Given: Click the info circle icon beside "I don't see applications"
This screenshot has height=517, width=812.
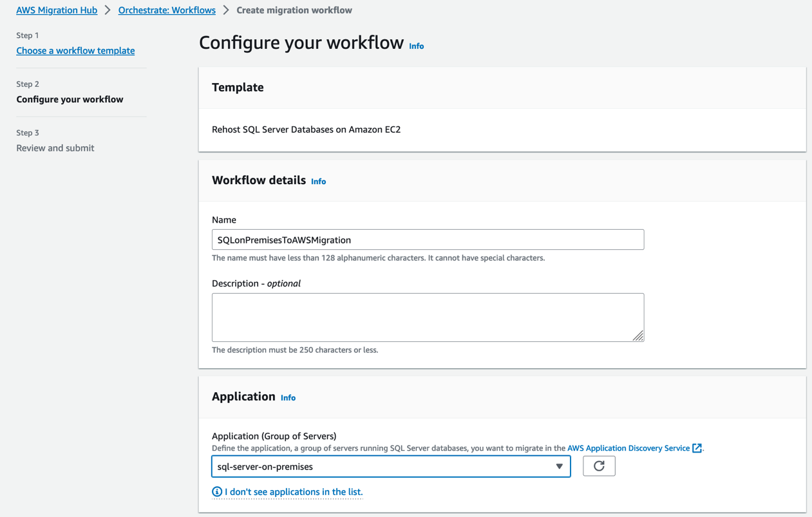Looking at the screenshot, I should coord(217,492).
